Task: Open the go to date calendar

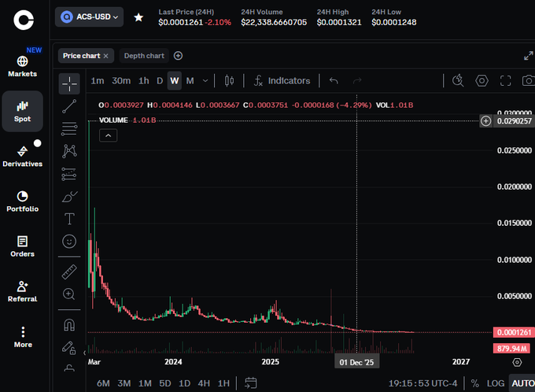Action: 251,383
